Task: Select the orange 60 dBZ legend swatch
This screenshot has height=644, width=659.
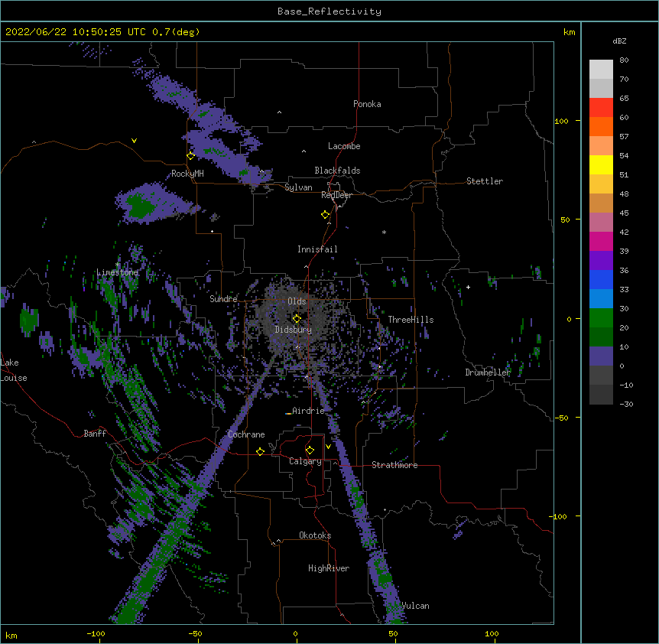Action: click(601, 126)
